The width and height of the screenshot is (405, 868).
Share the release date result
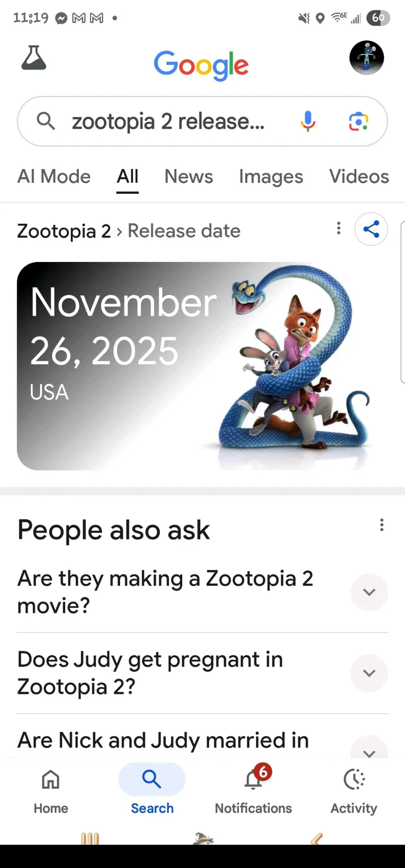click(371, 229)
